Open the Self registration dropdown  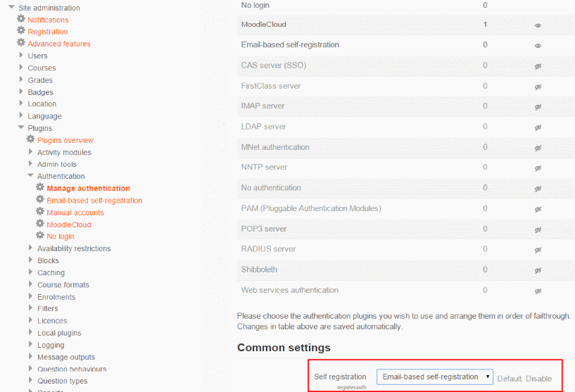[435, 377]
